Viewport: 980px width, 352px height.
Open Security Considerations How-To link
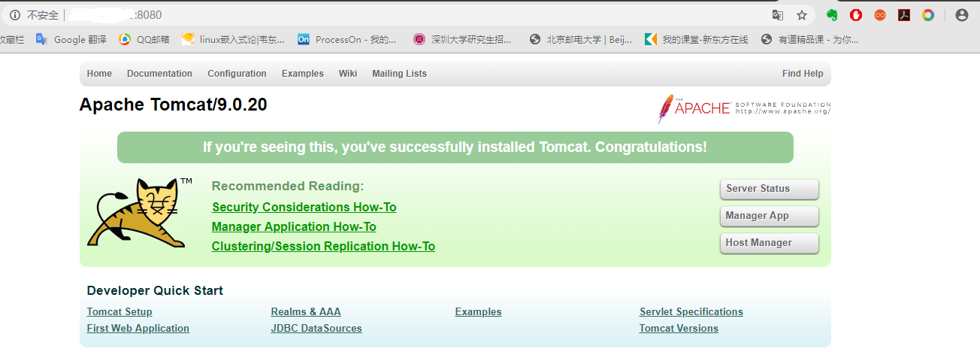pos(304,207)
